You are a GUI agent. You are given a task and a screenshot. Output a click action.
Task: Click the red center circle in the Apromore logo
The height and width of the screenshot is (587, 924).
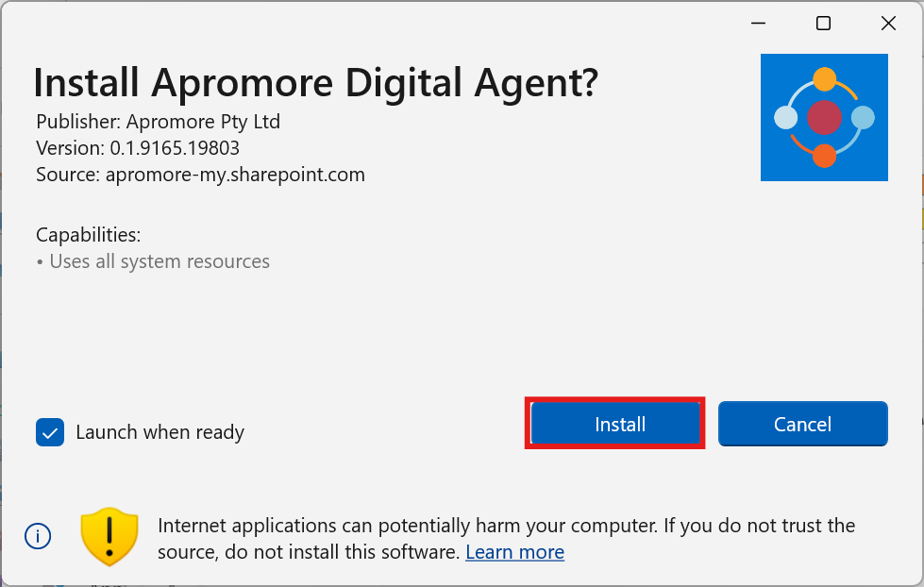pos(824,118)
